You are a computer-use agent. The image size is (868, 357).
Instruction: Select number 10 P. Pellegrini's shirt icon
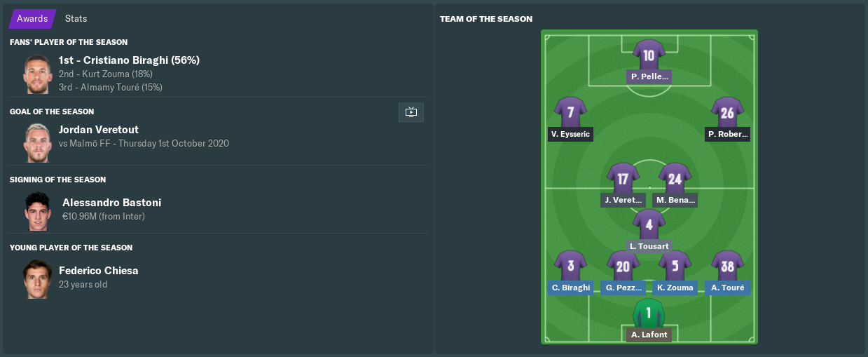pos(649,55)
